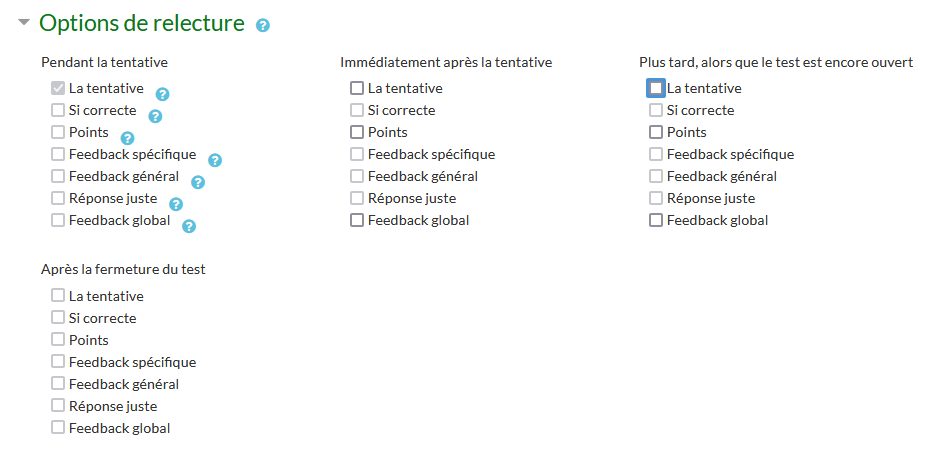Enable Feedback spécifique under Après la fermeture
952x449 pixels.
point(58,362)
